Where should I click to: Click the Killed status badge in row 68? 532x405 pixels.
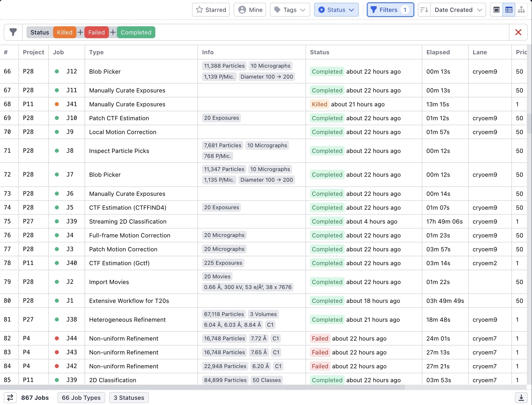(x=319, y=104)
